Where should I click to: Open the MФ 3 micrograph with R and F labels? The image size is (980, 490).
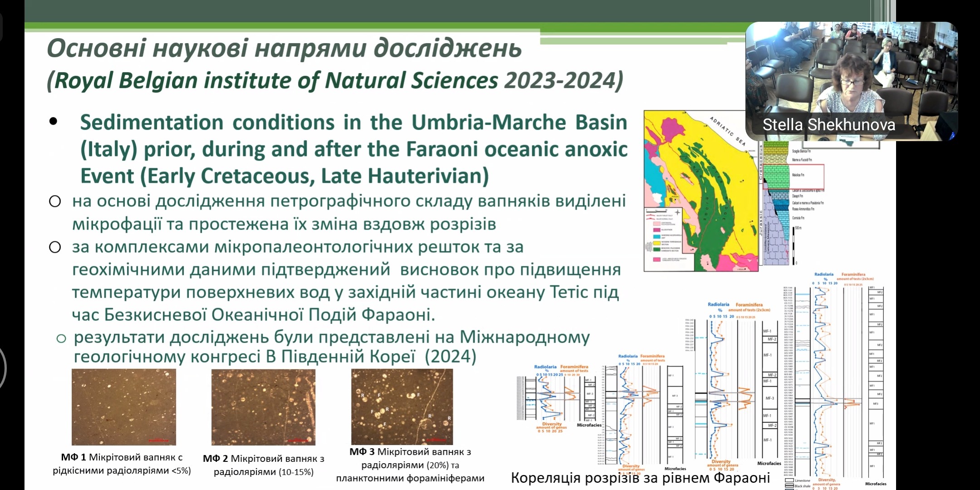402,406
